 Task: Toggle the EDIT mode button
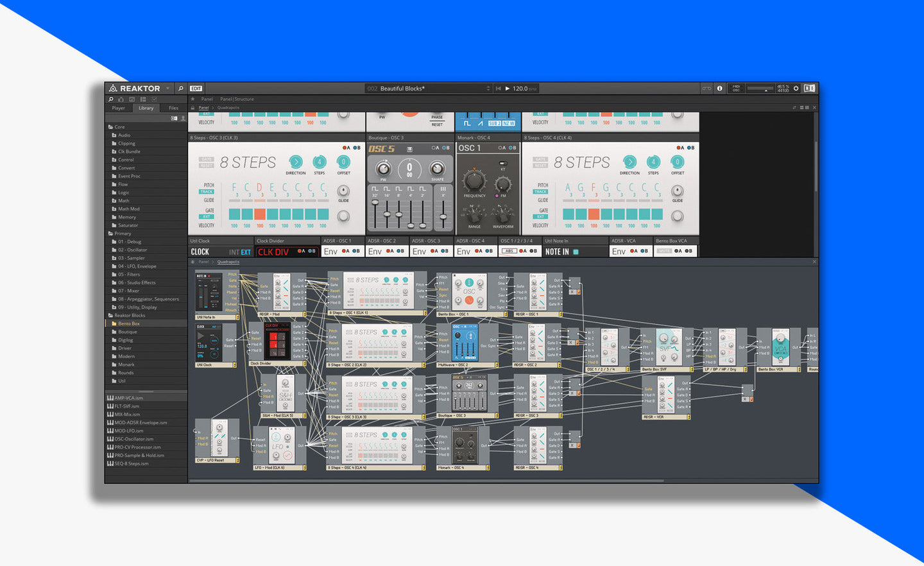pos(196,89)
